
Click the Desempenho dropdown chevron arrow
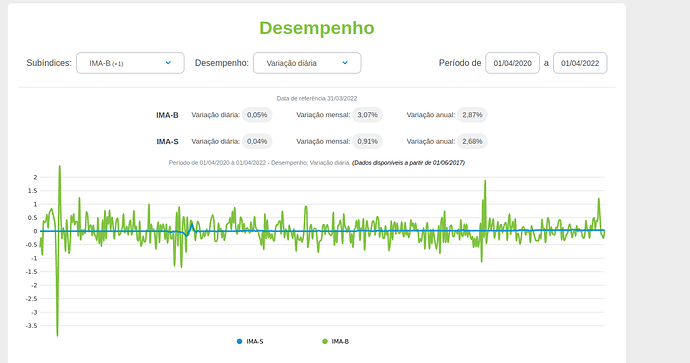coord(345,63)
